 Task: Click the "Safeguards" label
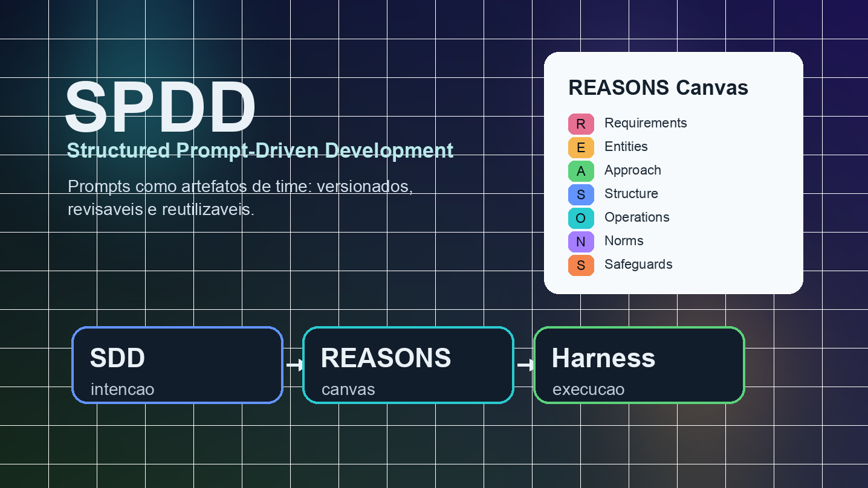(x=638, y=265)
